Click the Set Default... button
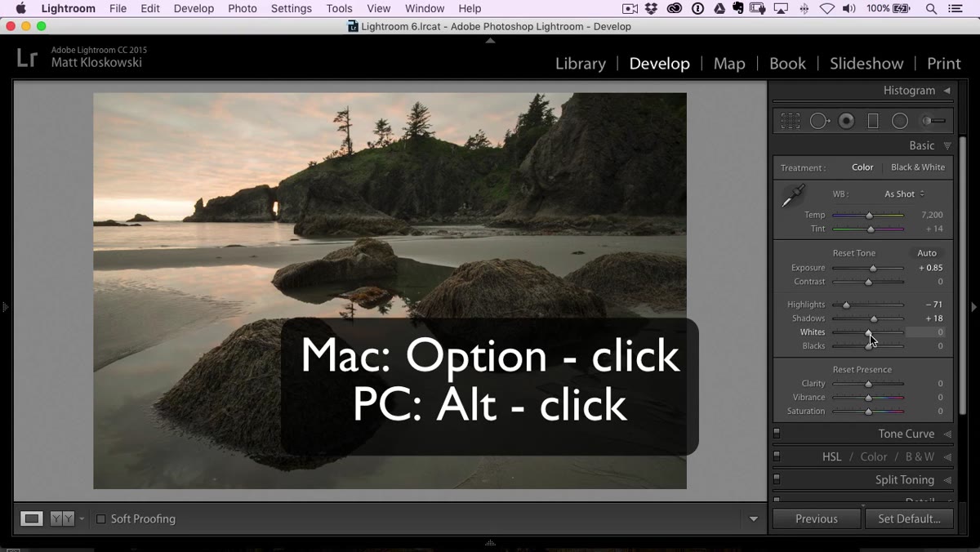This screenshot has height=552, width=980. point(909,519)
